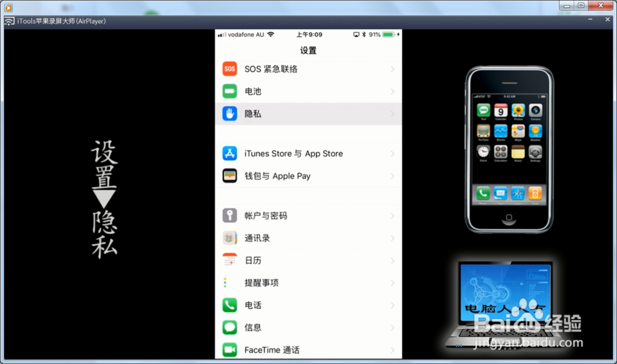Tap the blue hand privacy icon

pos(230,114)
